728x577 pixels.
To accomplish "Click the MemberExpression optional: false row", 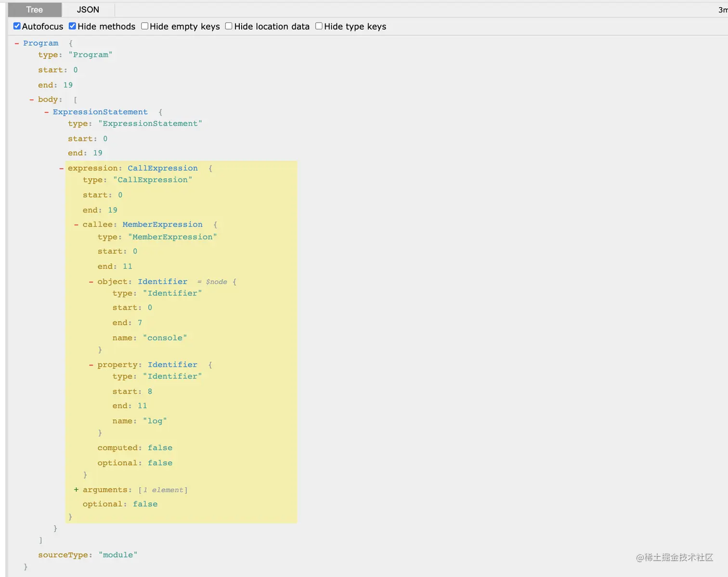I will (135, 463).
